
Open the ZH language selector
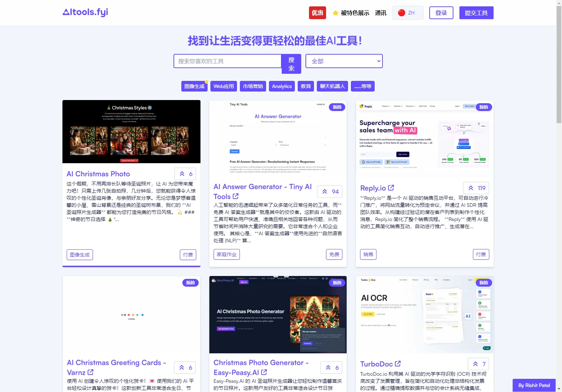(408, 13)
